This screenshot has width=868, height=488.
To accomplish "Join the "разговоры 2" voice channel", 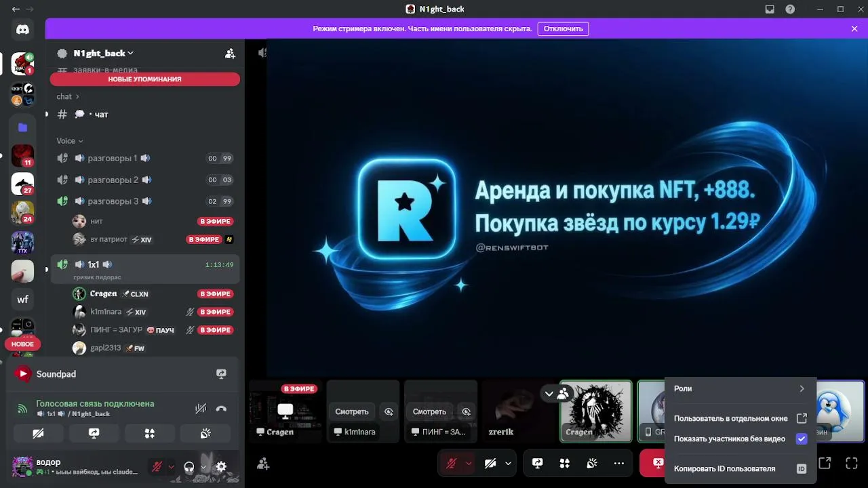I will click(x=145, y=180).
